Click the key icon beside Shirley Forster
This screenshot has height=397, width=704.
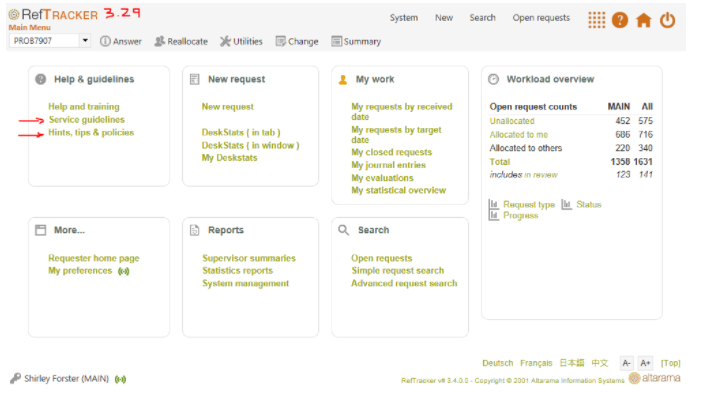[x=15, y=379]
